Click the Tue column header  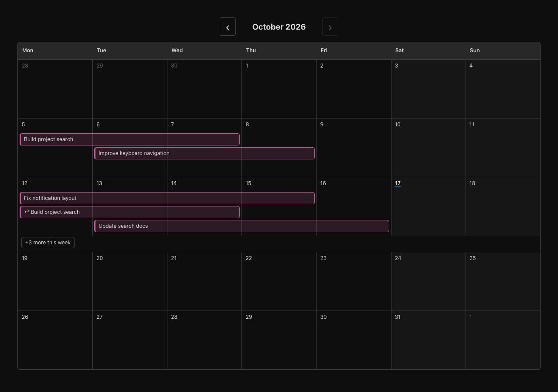coord(102,51)
